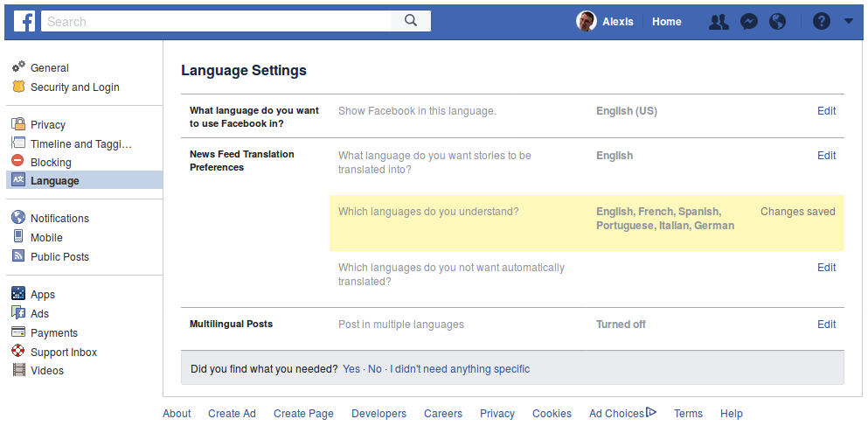
Task: Open the Help footer link
Action: coord(732,413)
